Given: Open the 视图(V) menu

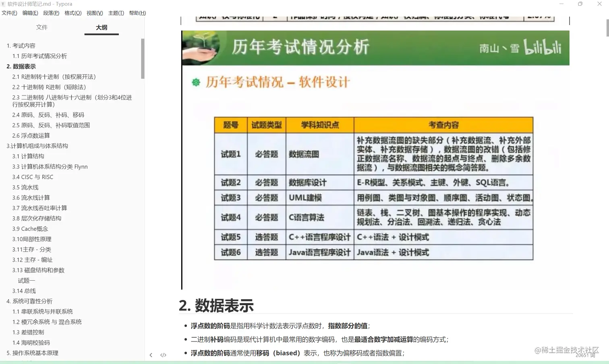Looking at the screenshot, I should 95,13.
